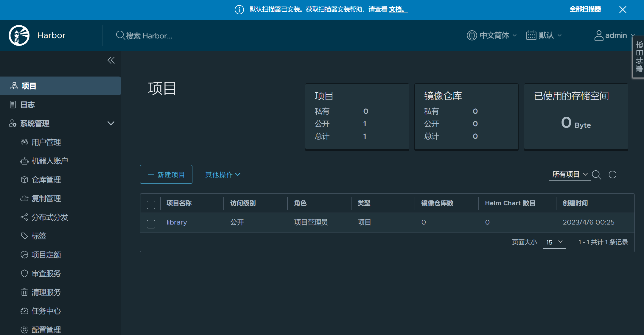
Task: Click the 新建项目 button
Action: pyautogui.click(x=166, y=174)
